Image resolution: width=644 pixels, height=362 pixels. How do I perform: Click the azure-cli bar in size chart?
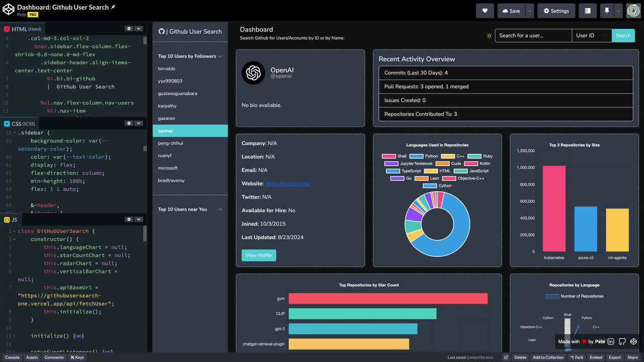tap(586, 229)
